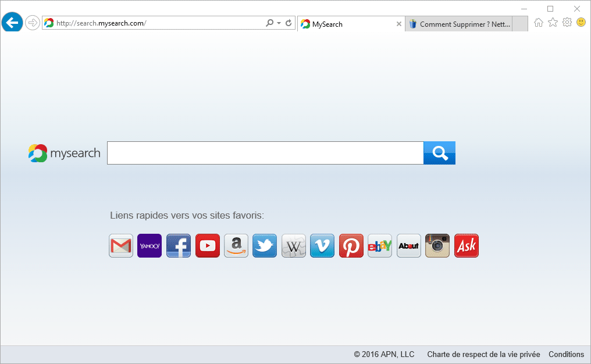The height and width of the screenshot is (364, 591).
Task: Open the eBay quick link
Action: click(x=380, y=246)
